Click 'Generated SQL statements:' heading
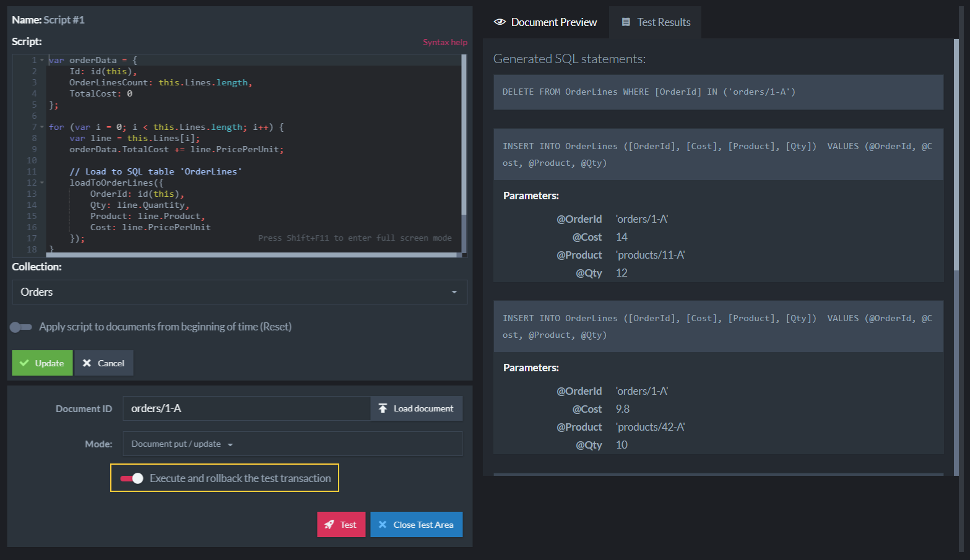970x560 pixels. (x=569, y=59)
